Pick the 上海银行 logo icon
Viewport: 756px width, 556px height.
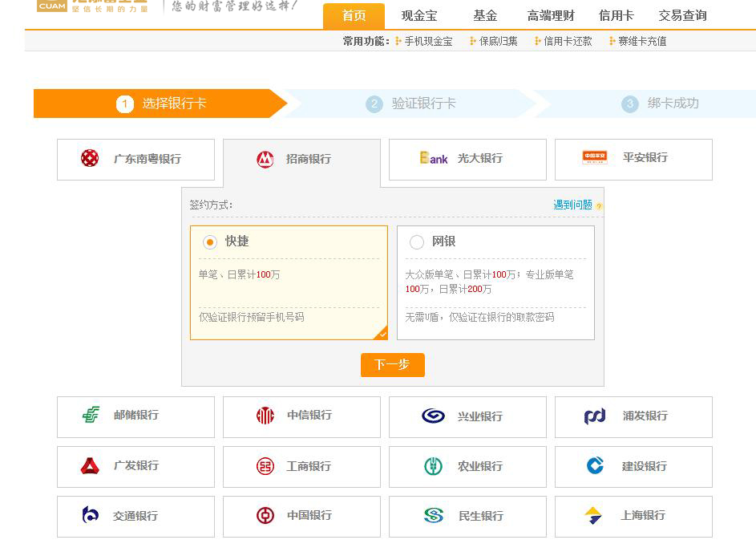coord(593,516)
